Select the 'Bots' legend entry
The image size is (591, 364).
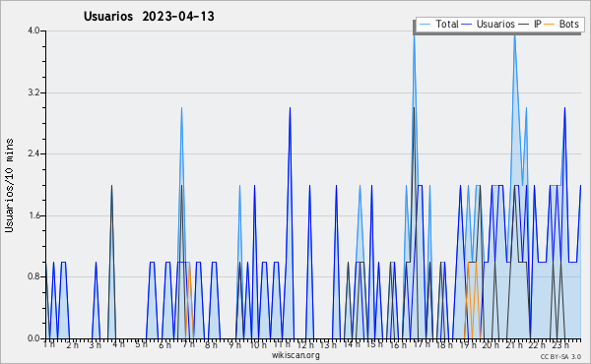tap(568, 24)
